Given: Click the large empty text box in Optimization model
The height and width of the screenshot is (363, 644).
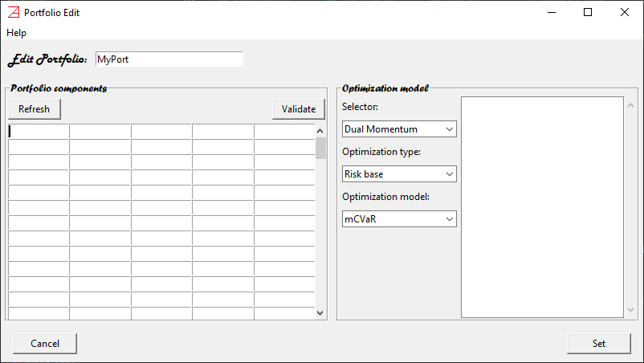Looking at the screenshot, I should (x=542, y=207).
